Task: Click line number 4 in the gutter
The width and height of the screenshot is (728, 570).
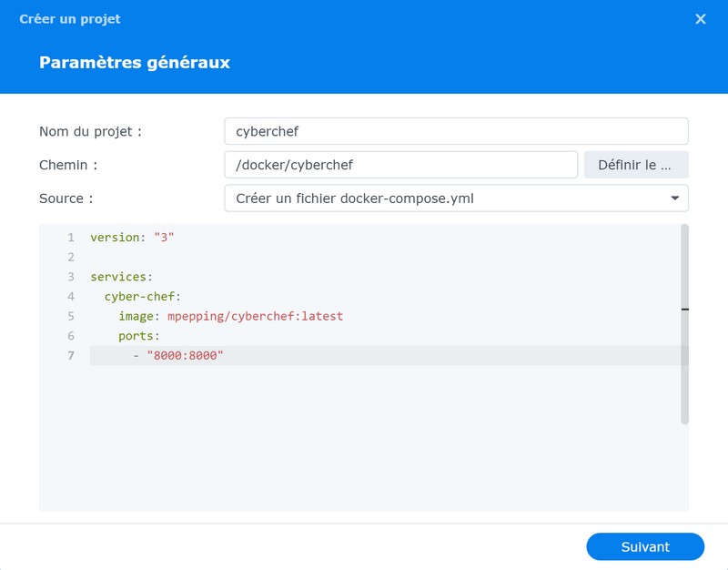Action: 70,296
